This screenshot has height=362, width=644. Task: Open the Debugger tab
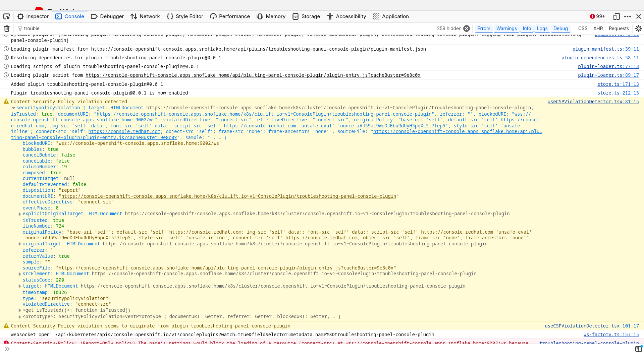tap(107, 16)
